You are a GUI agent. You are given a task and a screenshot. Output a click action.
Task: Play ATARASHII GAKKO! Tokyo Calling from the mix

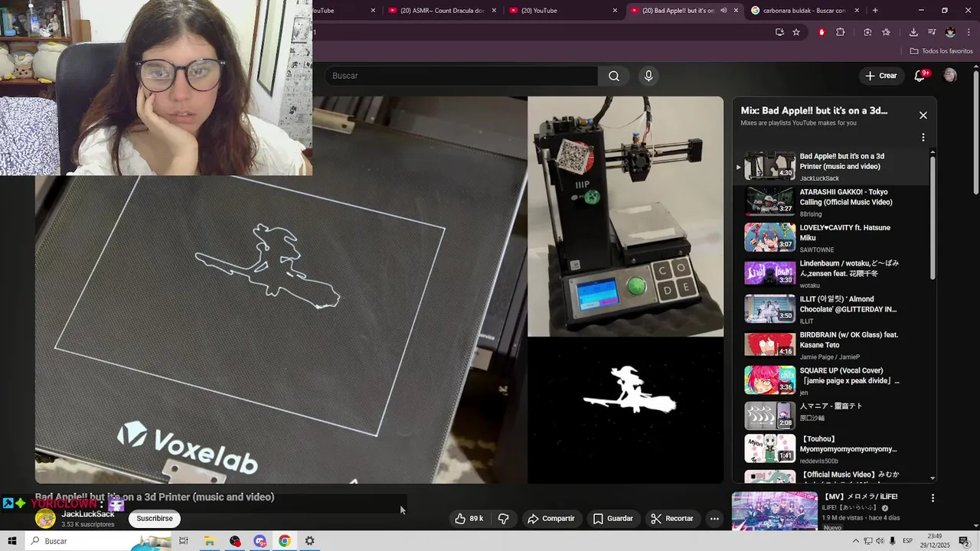coord(831,202)
